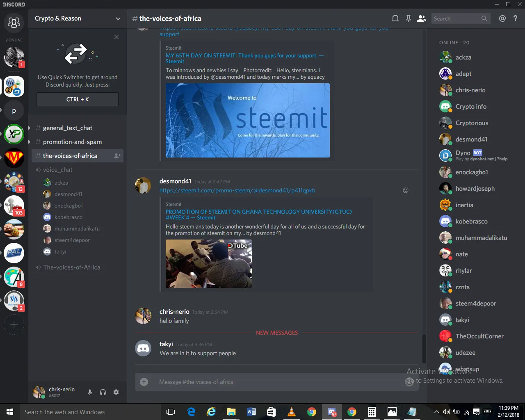Open the Friends home icon
This screenshot has width=525, height=420.
tap(14, 22)
